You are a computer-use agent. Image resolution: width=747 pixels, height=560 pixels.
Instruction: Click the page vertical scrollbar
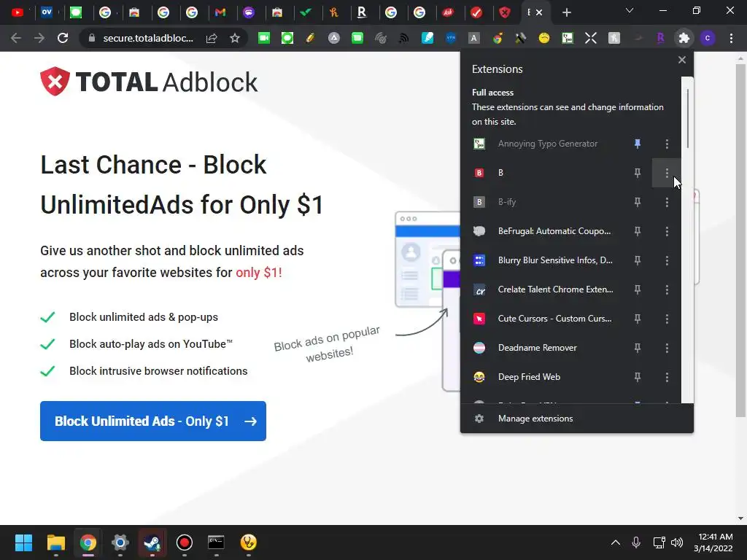[740, 241]
